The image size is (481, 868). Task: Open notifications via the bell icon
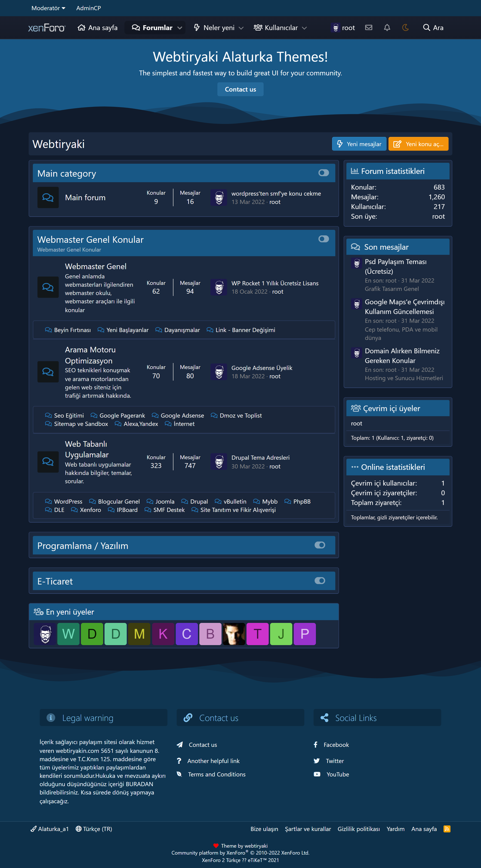tap(387, 27)
